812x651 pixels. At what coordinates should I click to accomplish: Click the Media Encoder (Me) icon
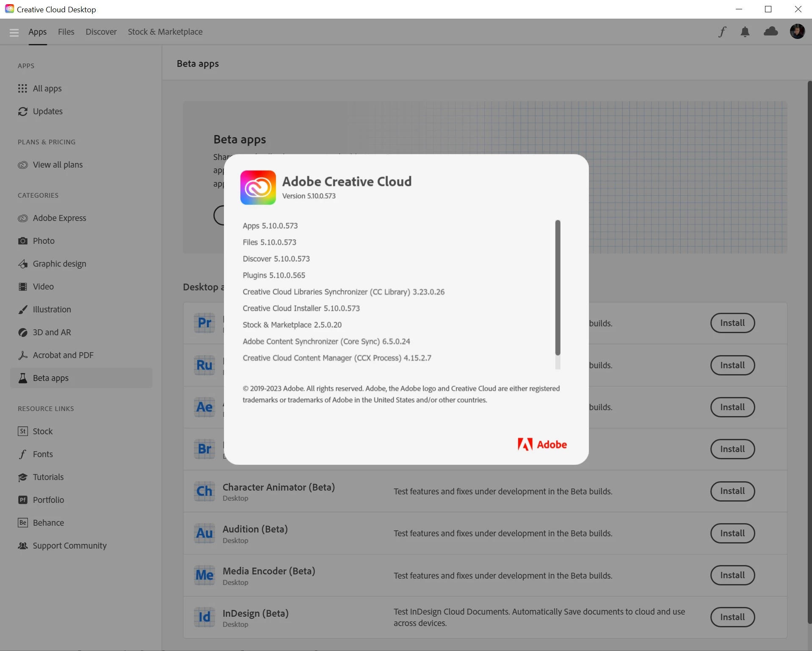click(x=204, y=575)
